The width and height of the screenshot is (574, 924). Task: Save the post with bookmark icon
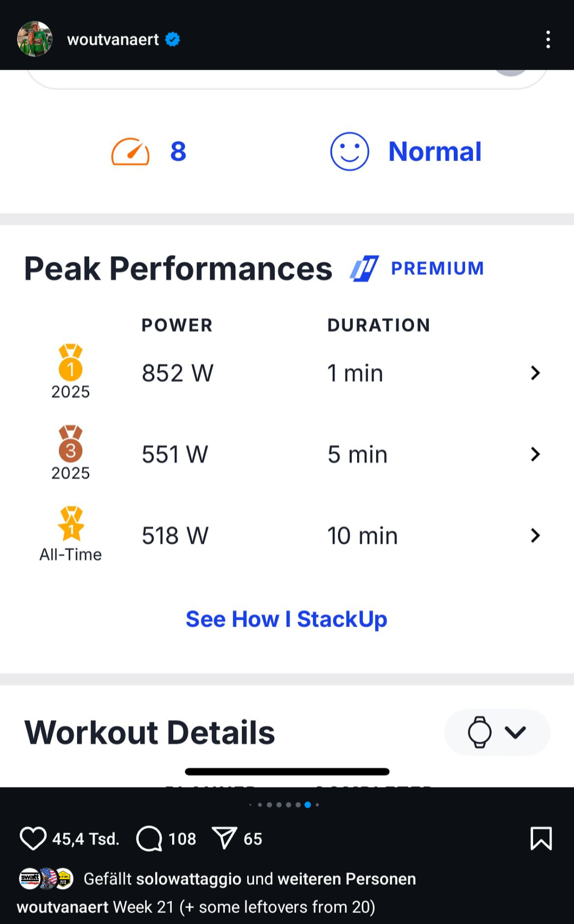tap(541, 838)
